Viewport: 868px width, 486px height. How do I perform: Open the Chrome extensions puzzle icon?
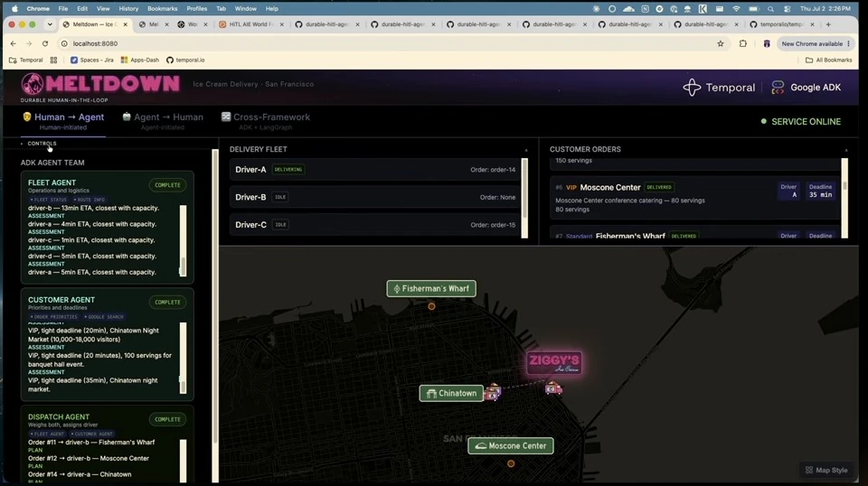743,43
